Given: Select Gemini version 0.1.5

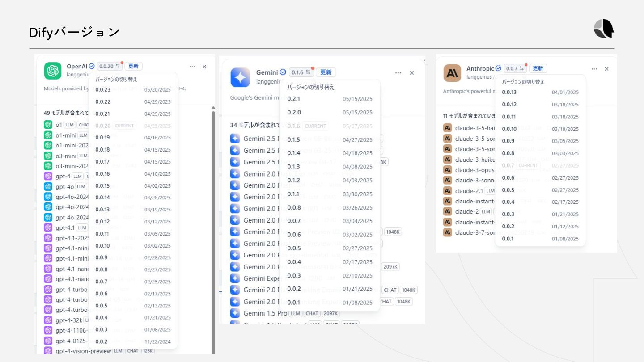Looking at the screenshot, I should click(330, 139).
